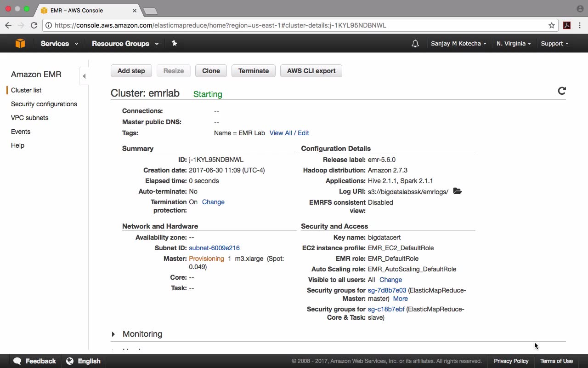
Task: Click the Amazon EMR sidebar heading
Action: [x=36, y=75]
